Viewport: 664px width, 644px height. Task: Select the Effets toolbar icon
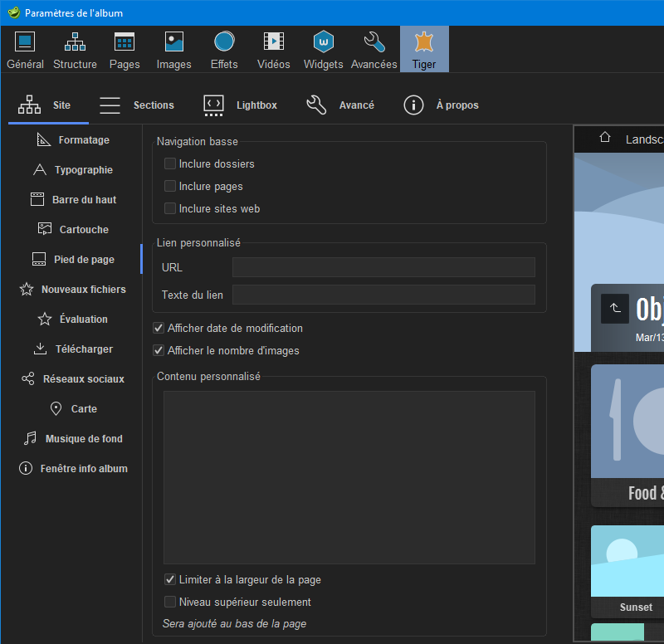coord(224,49)
